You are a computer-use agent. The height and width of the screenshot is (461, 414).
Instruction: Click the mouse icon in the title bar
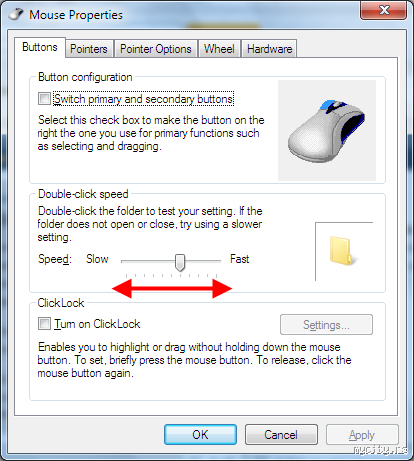click(x=16, y=14)
